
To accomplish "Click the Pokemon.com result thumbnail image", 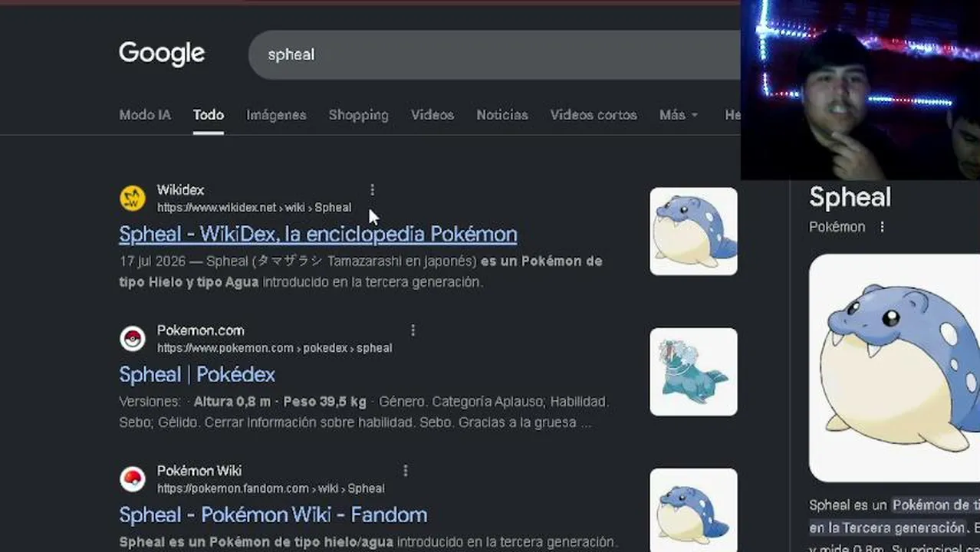I will 693,372.
